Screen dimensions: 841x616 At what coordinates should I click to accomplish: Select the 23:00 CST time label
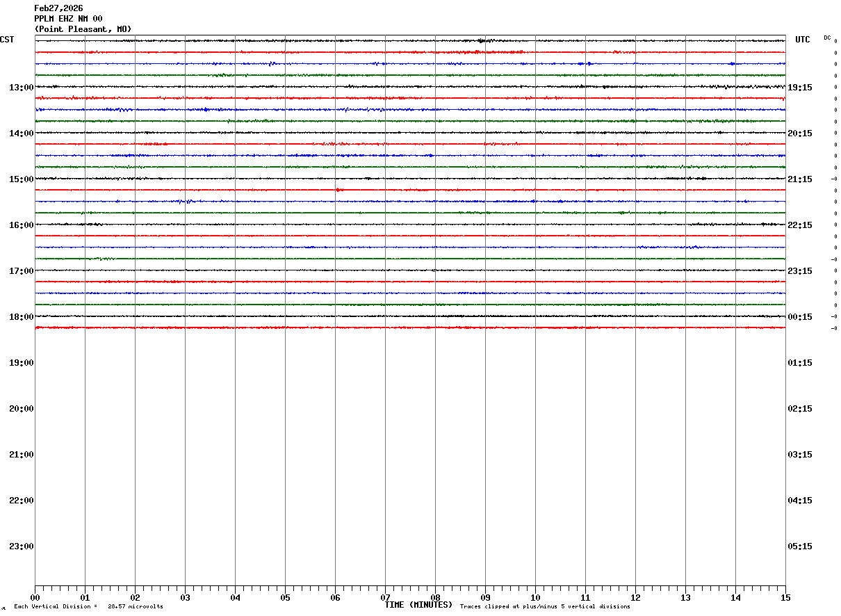tap(22, 546)
